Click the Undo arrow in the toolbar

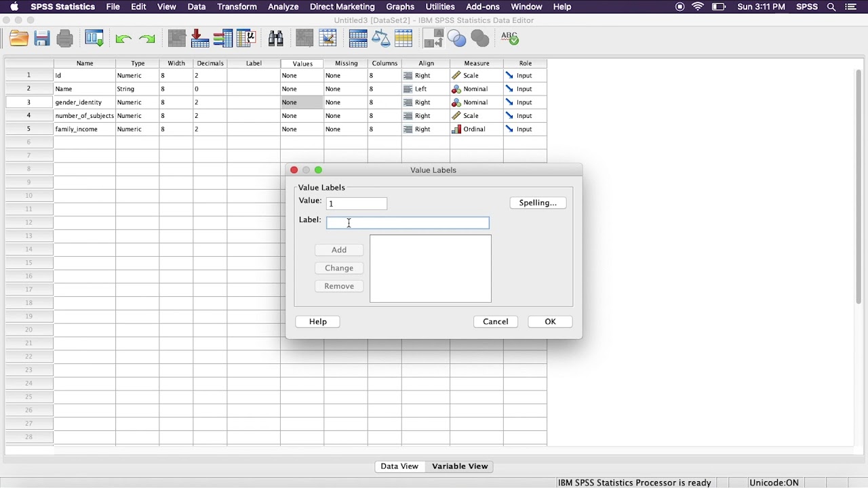(123, 39)
